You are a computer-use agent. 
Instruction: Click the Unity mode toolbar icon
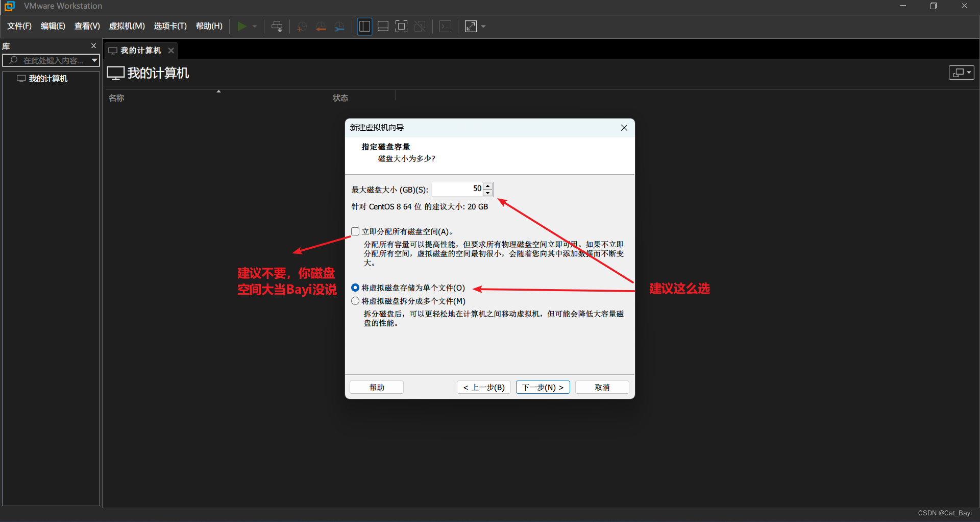click(420, 26)
